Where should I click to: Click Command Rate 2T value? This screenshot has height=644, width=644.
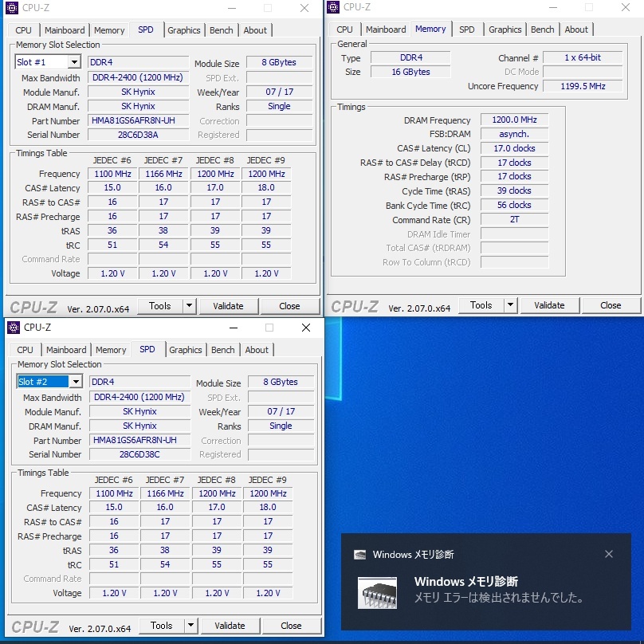click(x=514, y=219)
